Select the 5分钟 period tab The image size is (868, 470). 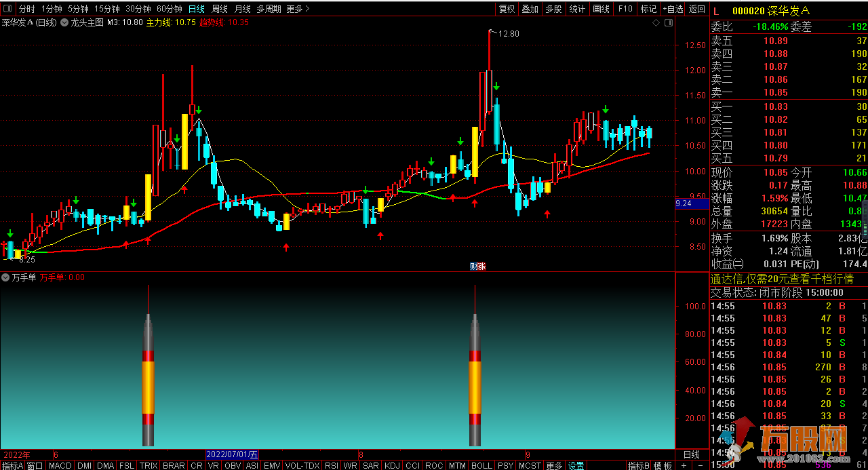[x=78, y=9]
